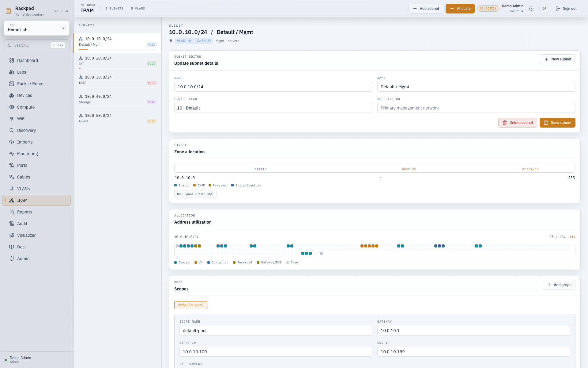Image resolution: width=588 pixels, height=368 pixels.
Task: Open the Ports page
Action: point(36,165)
